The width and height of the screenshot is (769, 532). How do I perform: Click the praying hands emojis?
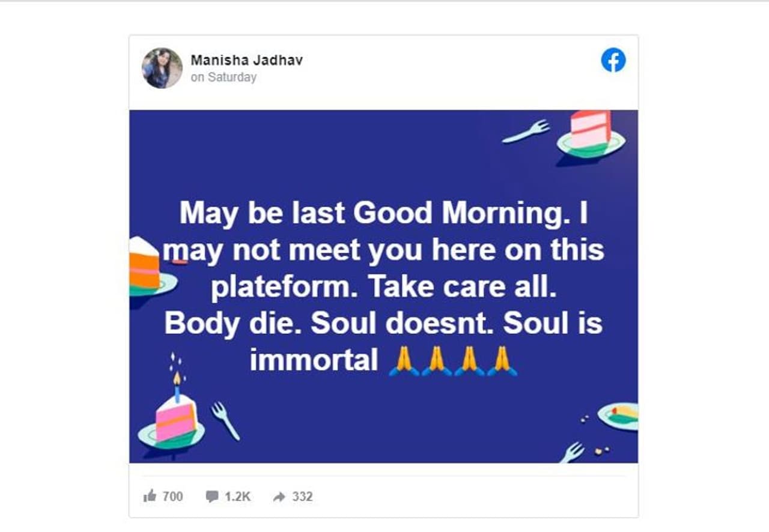click(453, 361)
